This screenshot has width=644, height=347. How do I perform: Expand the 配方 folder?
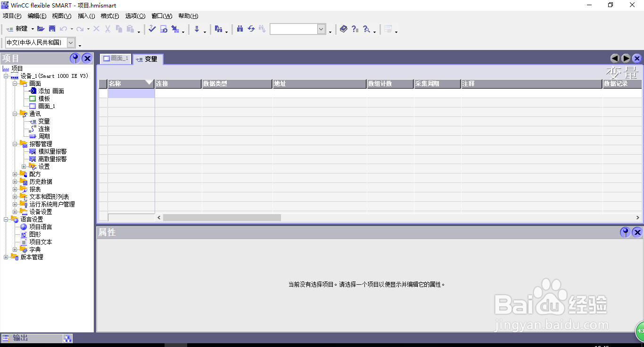tap(15, 174)
